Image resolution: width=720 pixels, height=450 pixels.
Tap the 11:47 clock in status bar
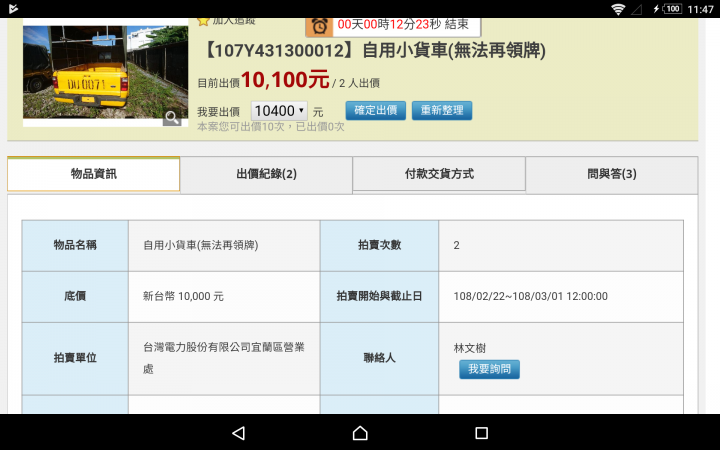[700, 9]
